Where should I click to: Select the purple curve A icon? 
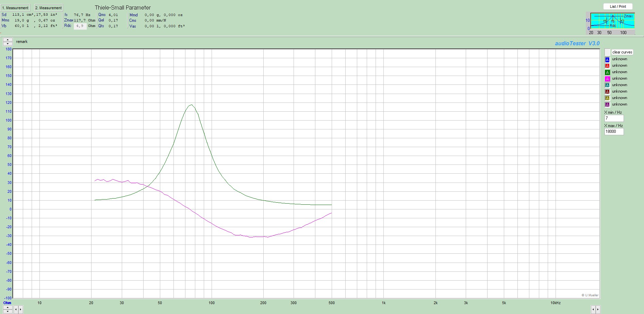pos(607,105)
